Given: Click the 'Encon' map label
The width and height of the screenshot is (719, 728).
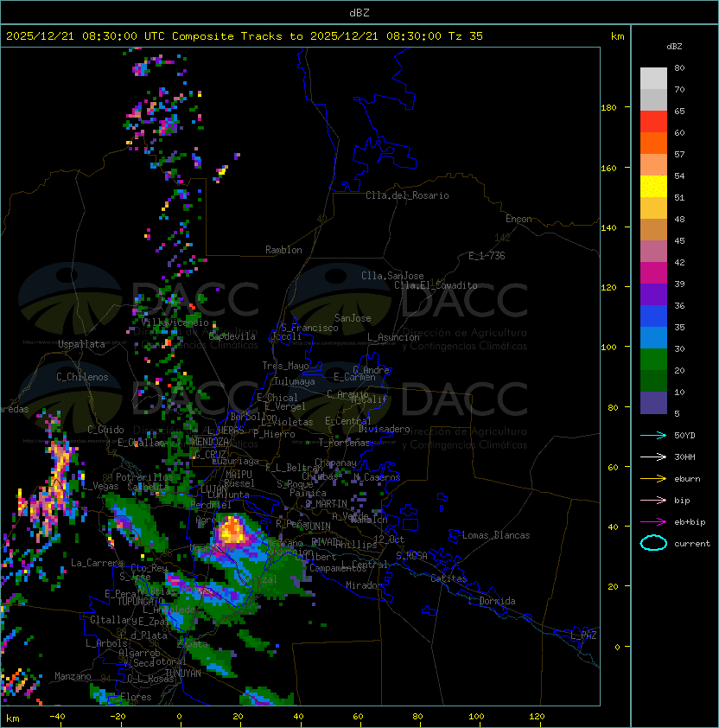Looking at the screenshot, I should point(519,219).
